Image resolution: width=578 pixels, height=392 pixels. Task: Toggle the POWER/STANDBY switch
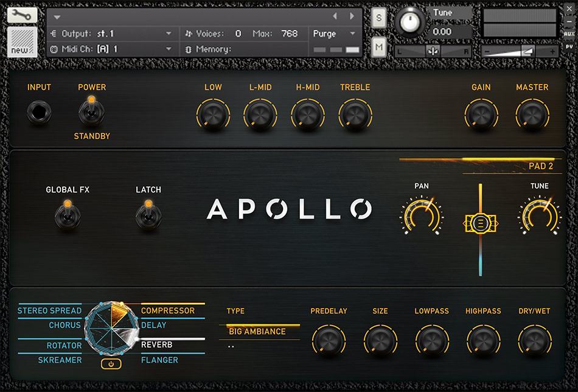(x=91, y=111)
